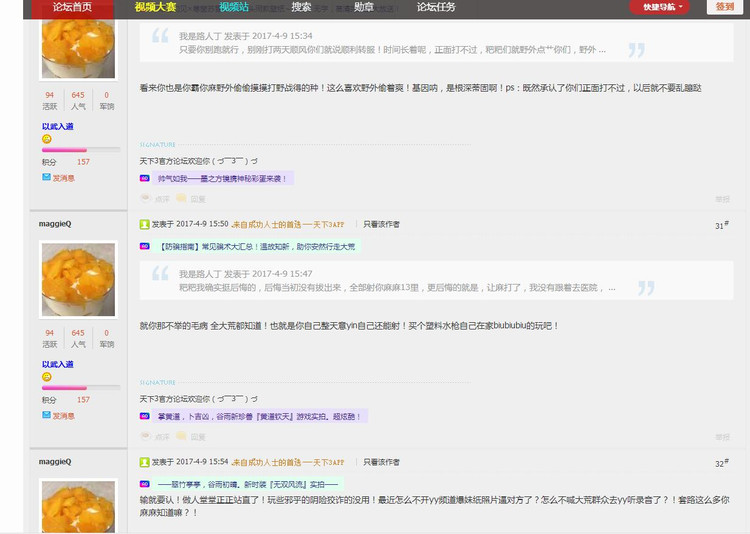The height and width of the screenshot is (534, 750).
Task: Click post text starting 输就要认!做人堂堂正正
Action: 434,506
